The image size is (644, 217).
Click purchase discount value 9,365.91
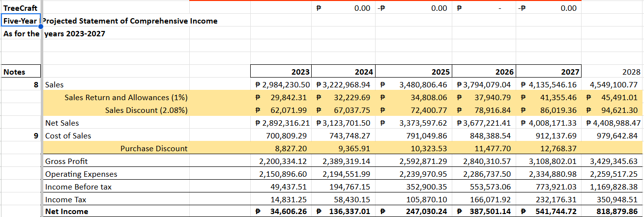pyautogui.click(x=343, y=149)
